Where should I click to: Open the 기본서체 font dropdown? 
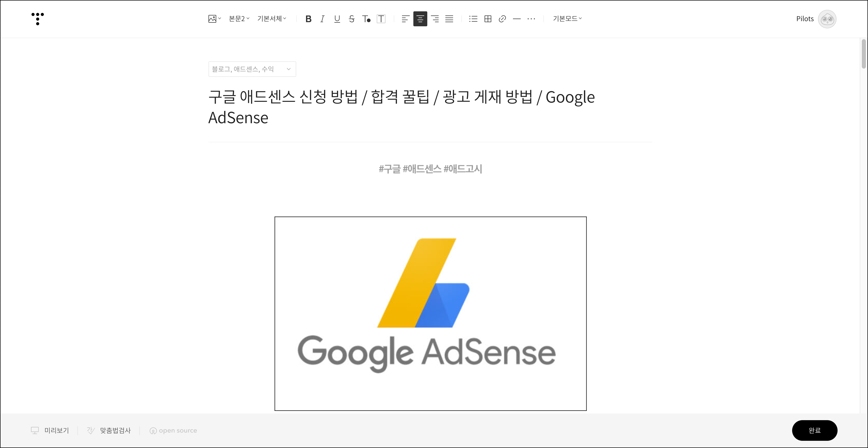(x=272, y=19)
